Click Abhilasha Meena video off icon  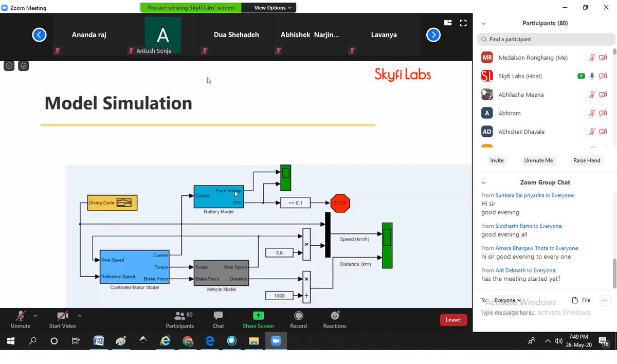click(603, 95)
